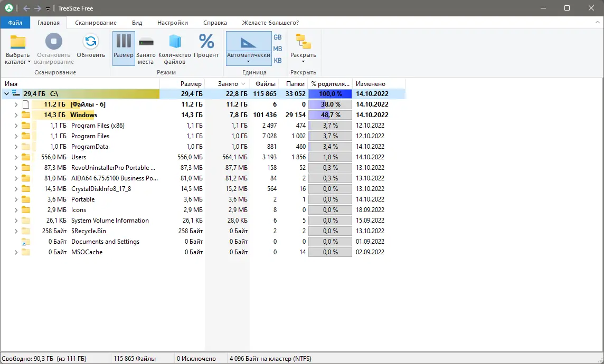
Task: Click the C:\ drive icon
Action: [x=16, y=93]
